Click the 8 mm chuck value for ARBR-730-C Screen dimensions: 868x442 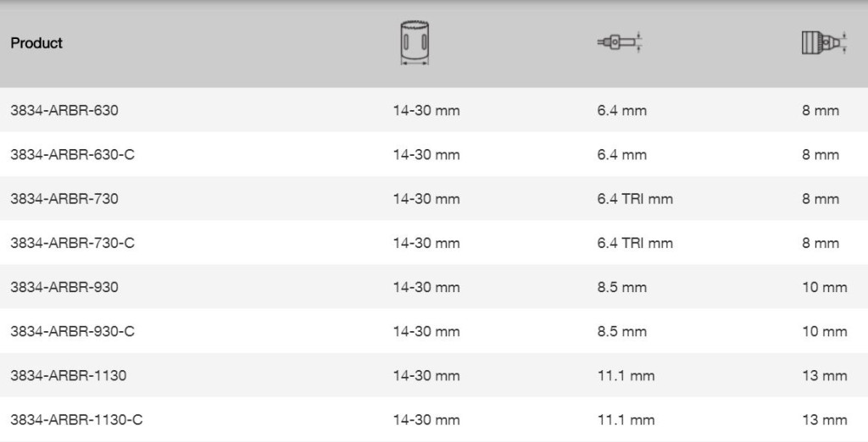(x=821, y=243)
